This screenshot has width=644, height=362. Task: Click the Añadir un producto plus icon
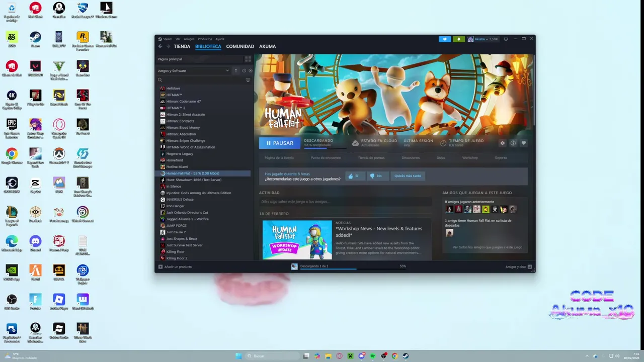[x=160, y=267]
